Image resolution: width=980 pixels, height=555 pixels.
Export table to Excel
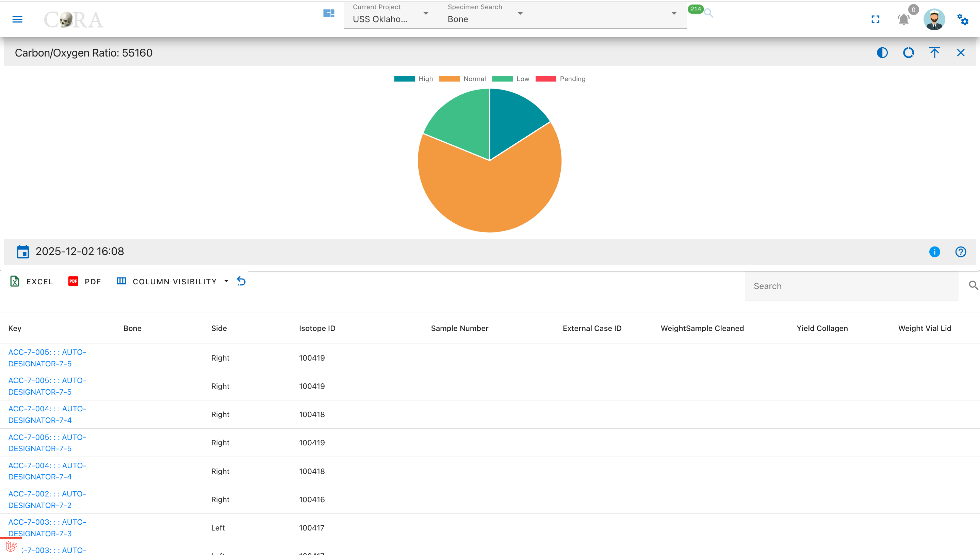[31, 281]
